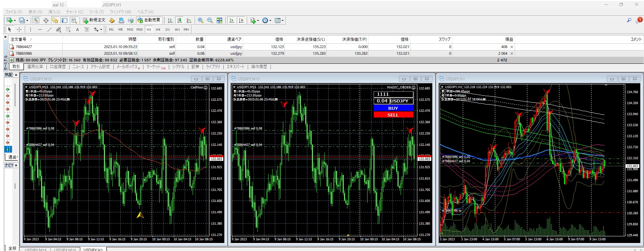The width and height of the screenshot is (644, 251).
Task: Switch chart to candlestick display
Action: [x=180, y=20]
